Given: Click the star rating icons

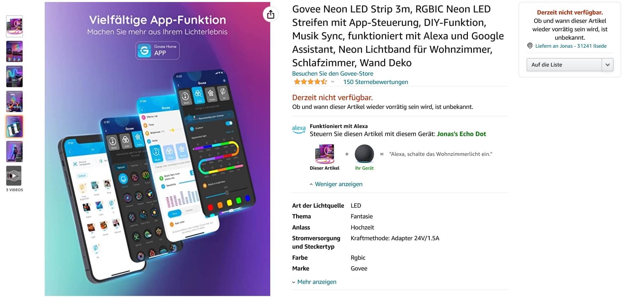Looking at the screenshot, I should [310, 82].
